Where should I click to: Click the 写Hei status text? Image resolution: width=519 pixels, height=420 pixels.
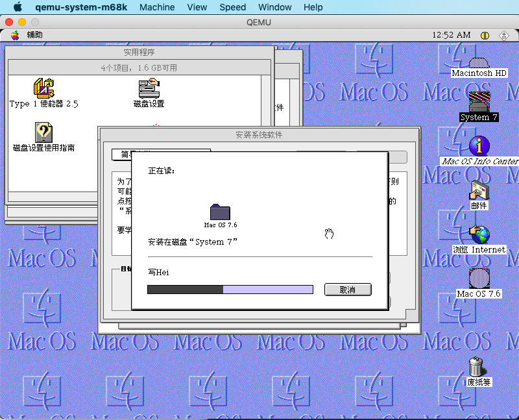[158, 272]
